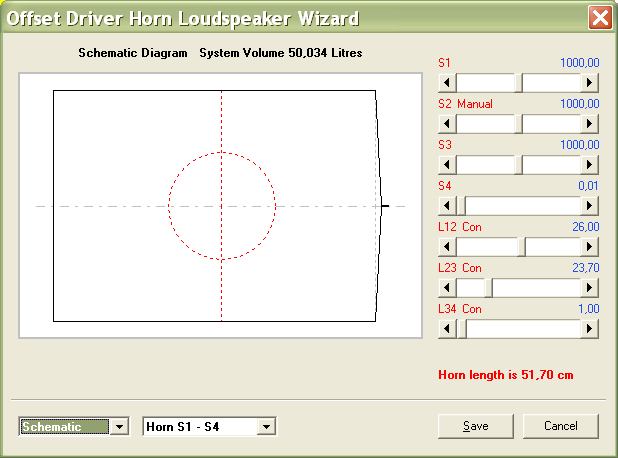Increase S3 with the right arrow
618x458 pixels.
(x=589, y=165)
